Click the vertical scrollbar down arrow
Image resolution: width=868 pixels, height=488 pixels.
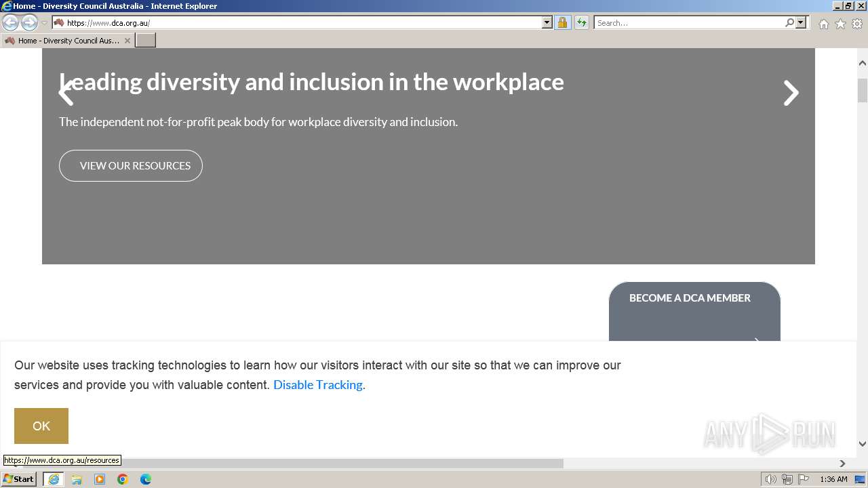click(863, 444)
